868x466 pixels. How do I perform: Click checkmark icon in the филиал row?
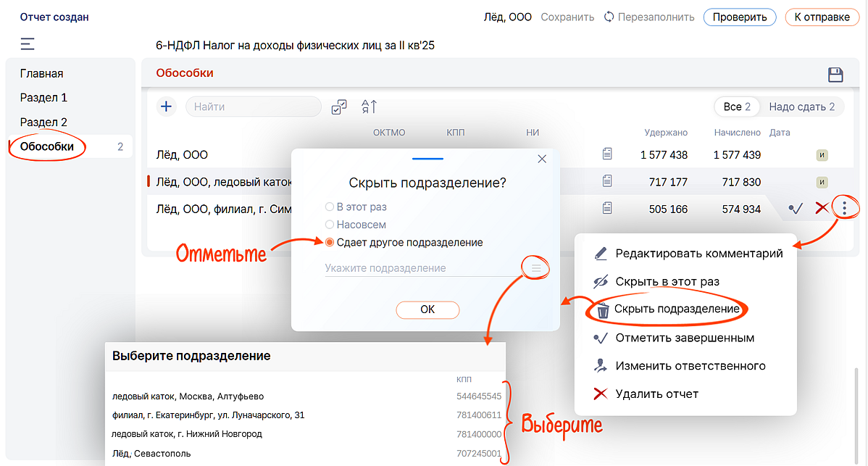point(796,209)
